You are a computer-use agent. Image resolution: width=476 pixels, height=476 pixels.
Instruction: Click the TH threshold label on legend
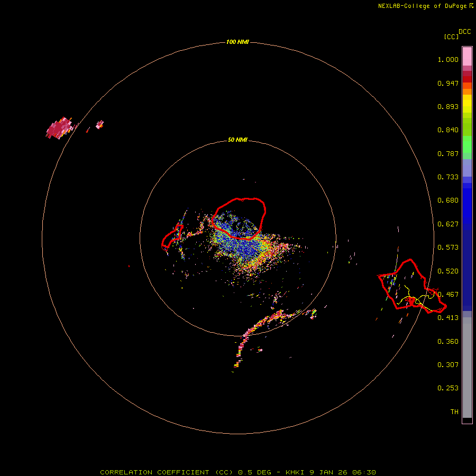[454, 412]
